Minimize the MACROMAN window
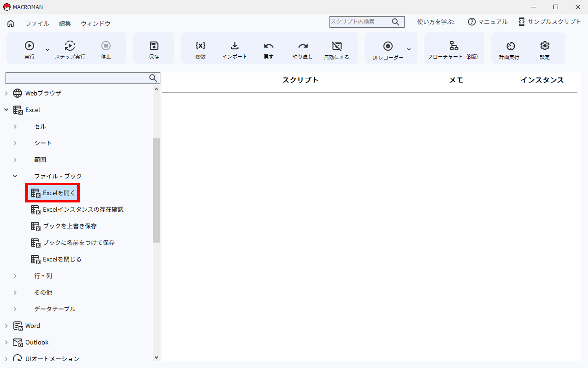Image resolution: width=588 pixels, height=368 pixels. 534,7
